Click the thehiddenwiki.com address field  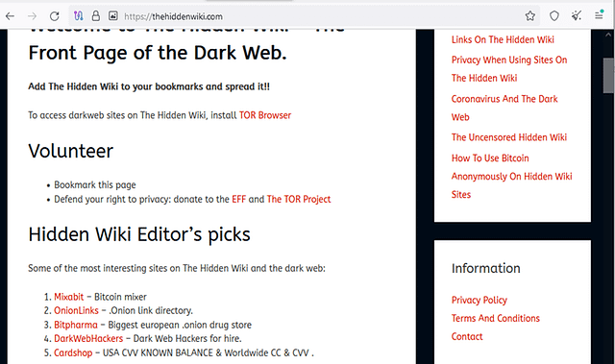pos(298,16)
